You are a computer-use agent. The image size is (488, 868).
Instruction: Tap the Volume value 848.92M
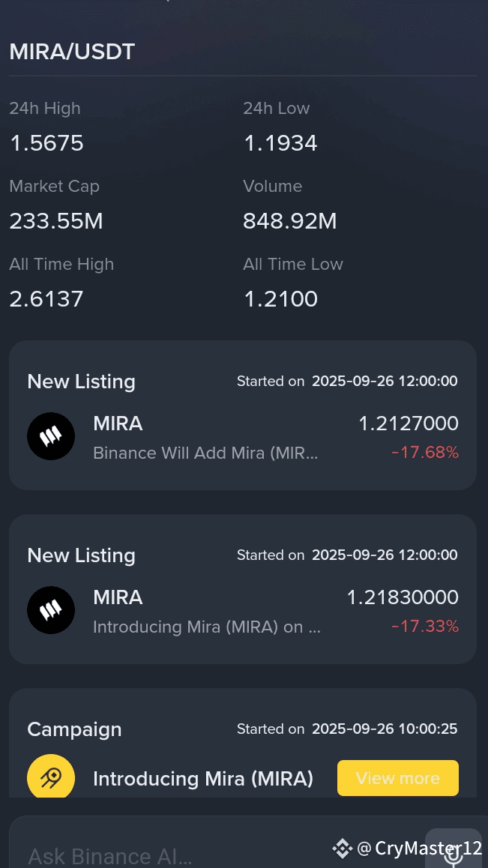click(x=289, y=221)
